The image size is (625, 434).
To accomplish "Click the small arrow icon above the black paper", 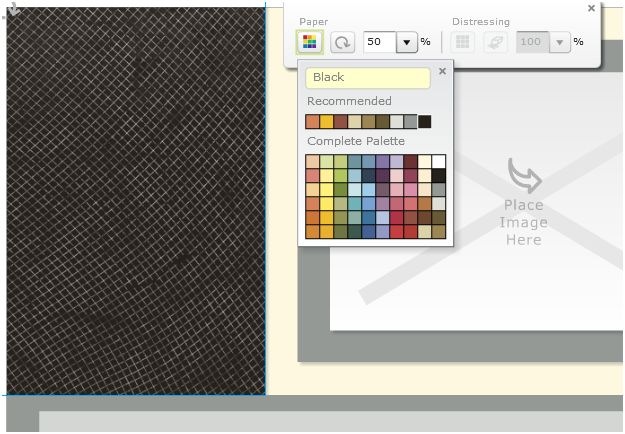I will tap(14, 9).
